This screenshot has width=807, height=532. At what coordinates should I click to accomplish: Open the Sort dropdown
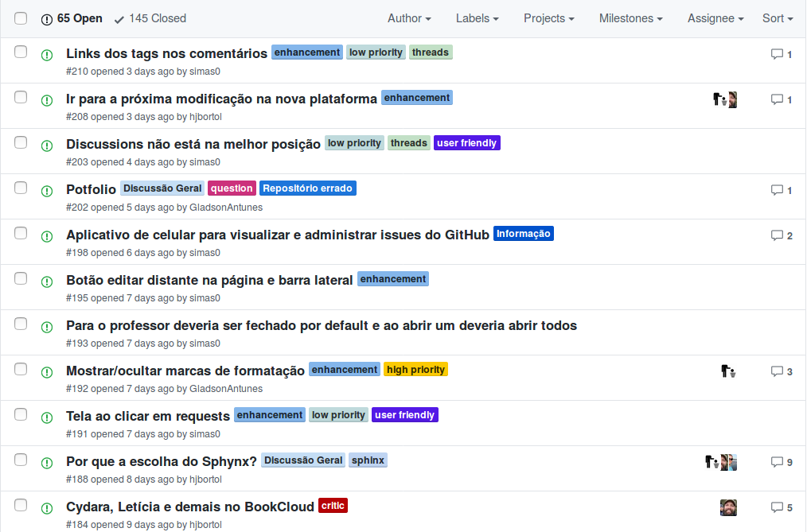[777, 18]
